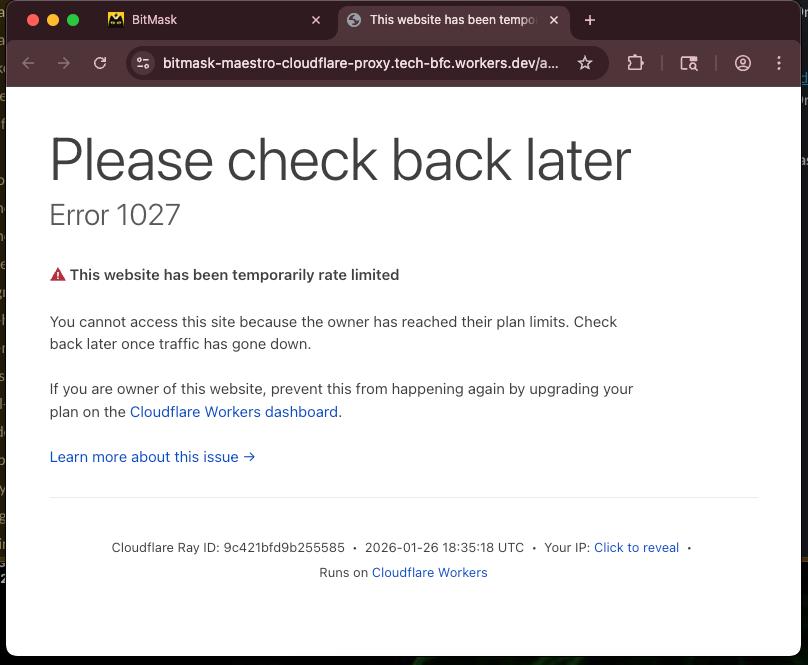Bookmark this page with the star icon

[585, 63]
